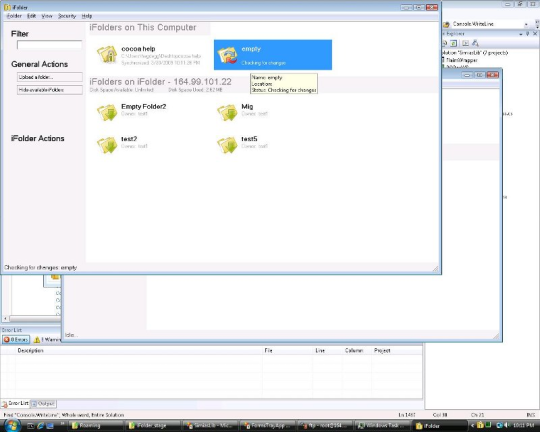Click the View Code icon in Solution Explorer toolbar
This screenshot has height=432, width=540.
465,43
